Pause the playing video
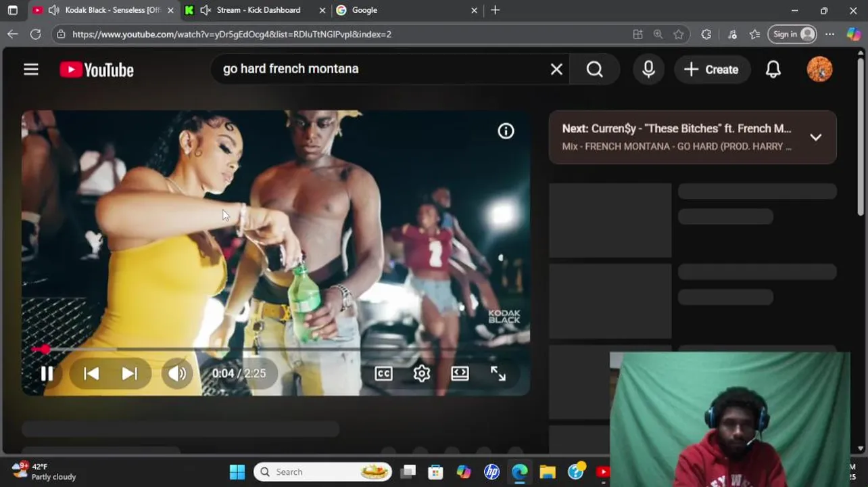 pyautogui.click(x=47, y=373)
